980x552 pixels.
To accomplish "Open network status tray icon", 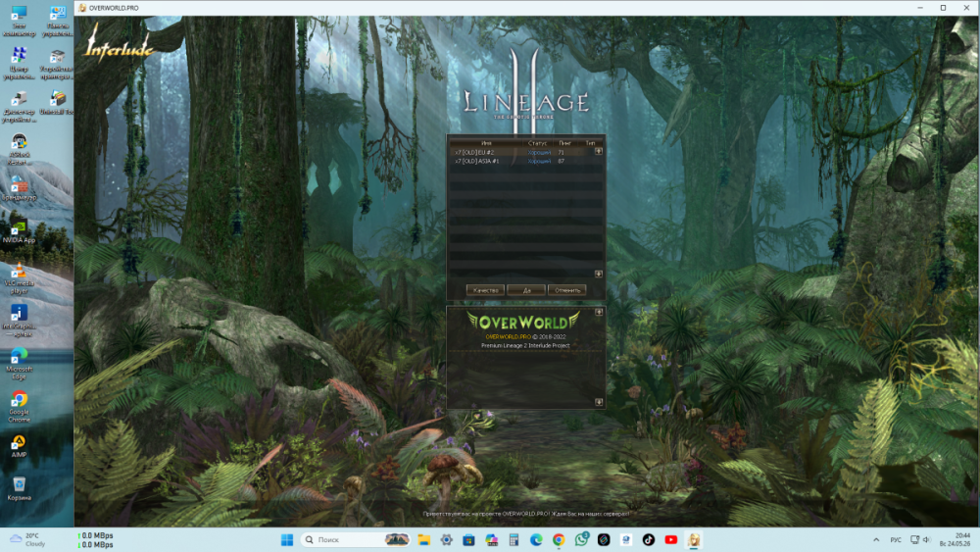I will point(915,539).
